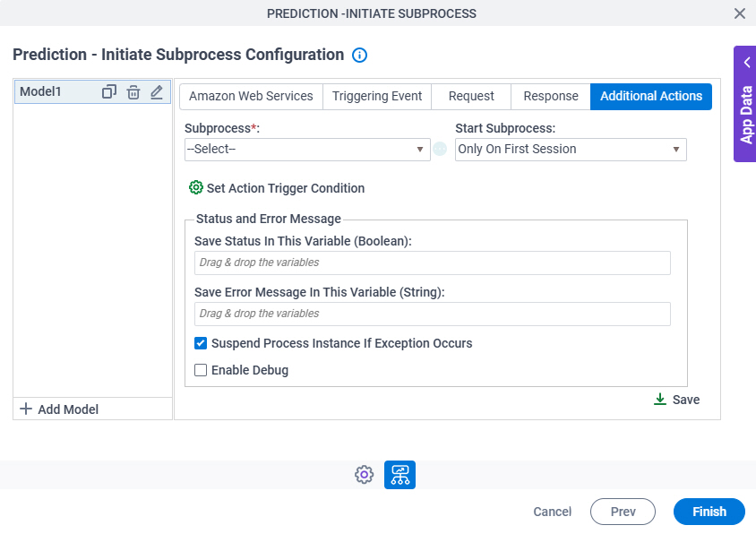Click the gear settings icon at bottom
This screenshot has width=756, height=534.
click(364, 475)
